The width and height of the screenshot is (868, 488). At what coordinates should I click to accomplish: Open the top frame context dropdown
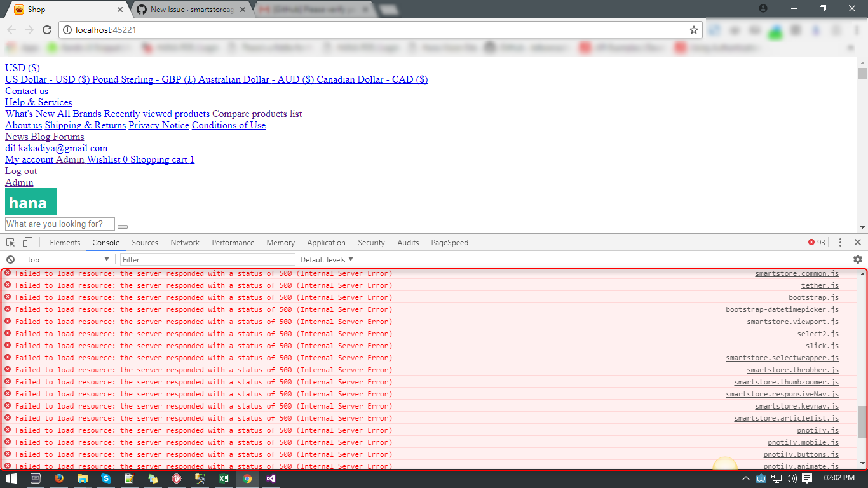[68, 259]
